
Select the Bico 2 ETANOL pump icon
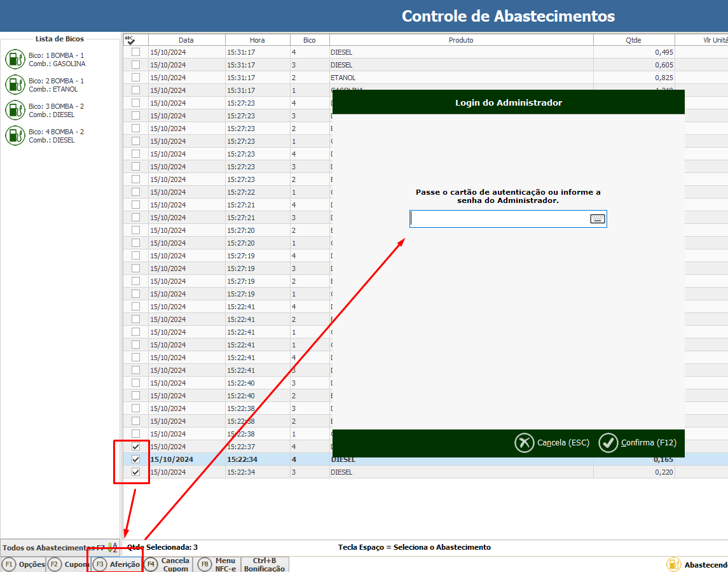click(15, 85)
